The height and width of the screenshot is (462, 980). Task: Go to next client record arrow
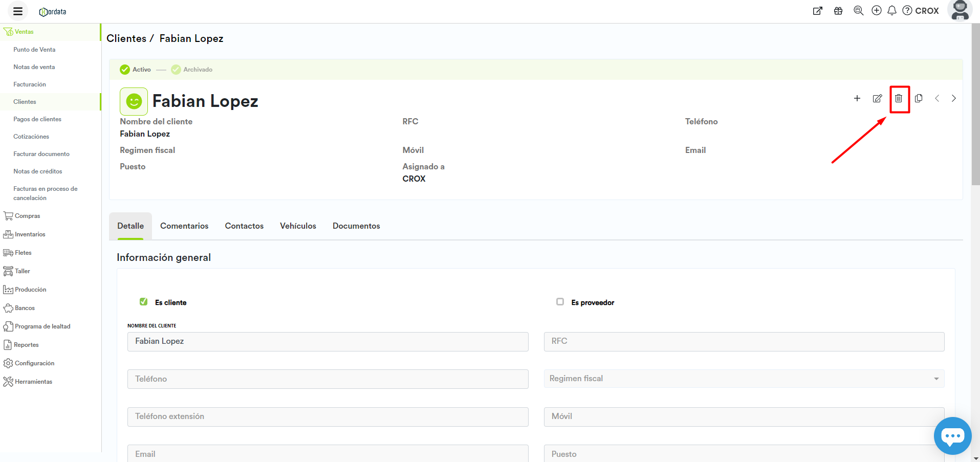click(x=953, y=98)
